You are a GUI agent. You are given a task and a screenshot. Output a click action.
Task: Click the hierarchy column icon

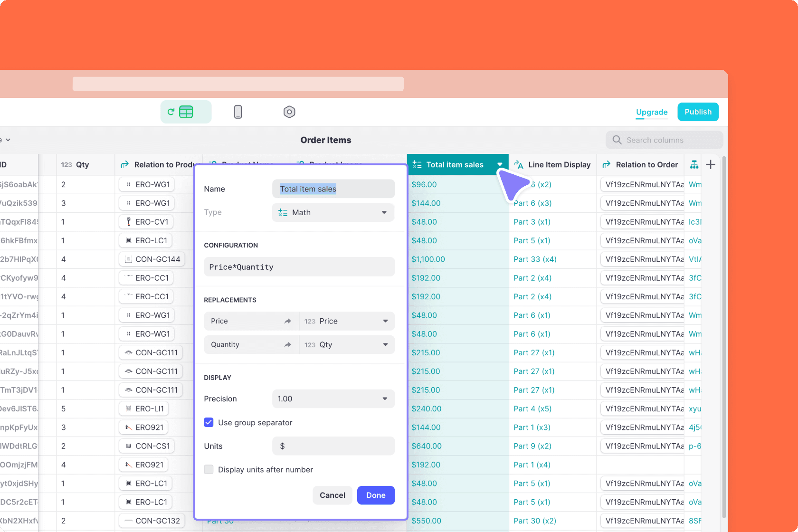[x=694, y=164]
